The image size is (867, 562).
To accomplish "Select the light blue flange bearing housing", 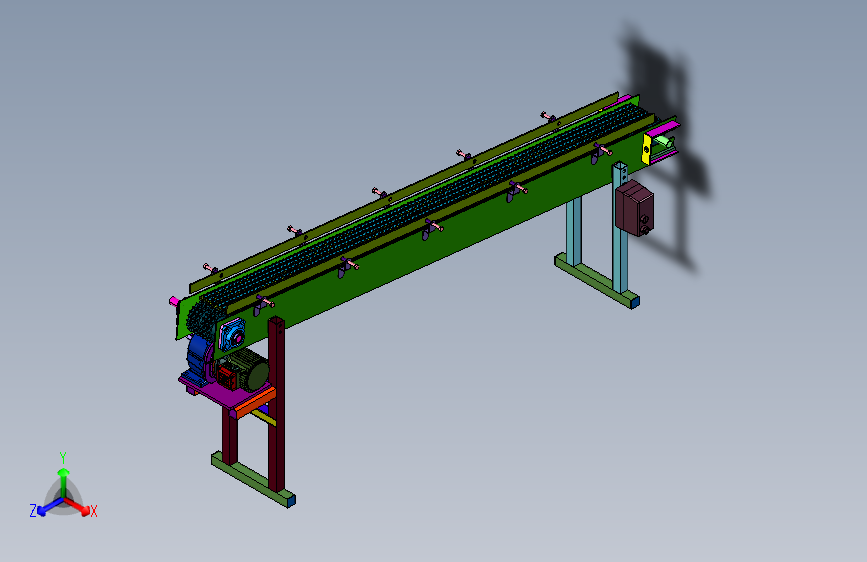I will point(232,334).
